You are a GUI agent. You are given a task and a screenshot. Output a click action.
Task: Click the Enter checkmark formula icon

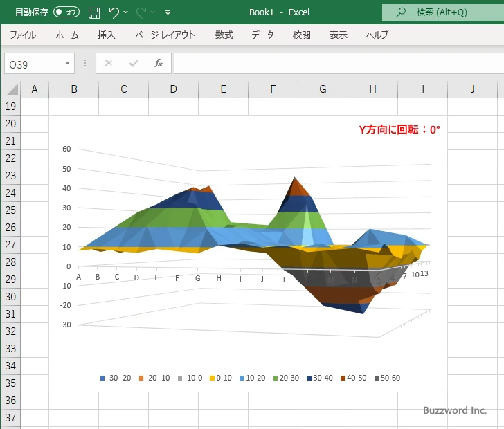(x=134, y=63)
